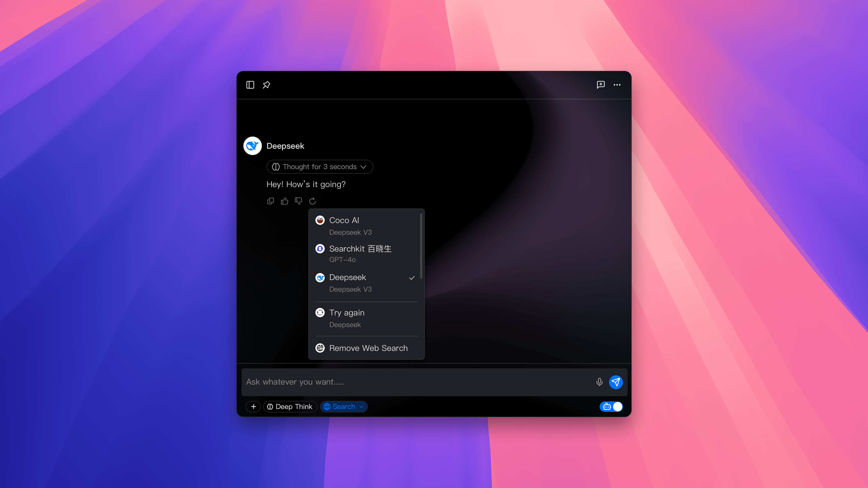Copy the Deepseek response
The image size is (868, 488).
(271, 201)
